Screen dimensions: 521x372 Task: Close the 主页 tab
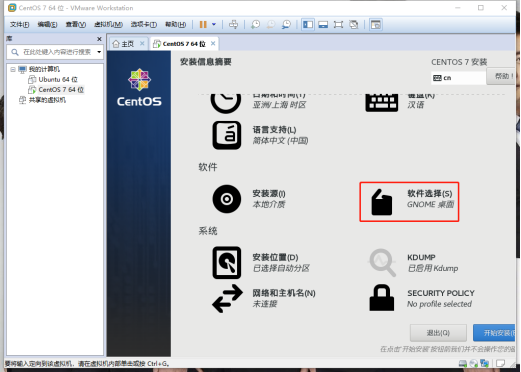pos(142,43)
